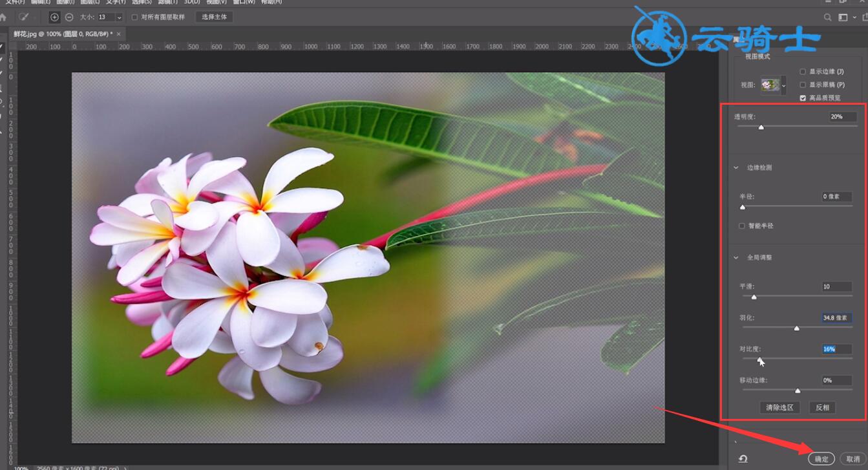Click the 羽化 slider handle
This screenshot has width=868, height=470.
pyautogui.click(x=796, y=328)
